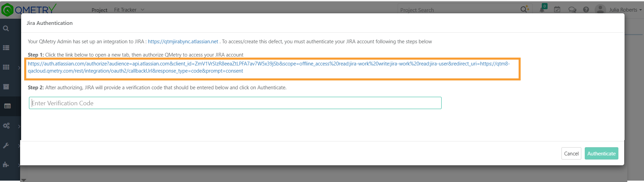Open the Julia Roberts user menu
Viewport: 644px width, 182px height.
coord(625,10)
